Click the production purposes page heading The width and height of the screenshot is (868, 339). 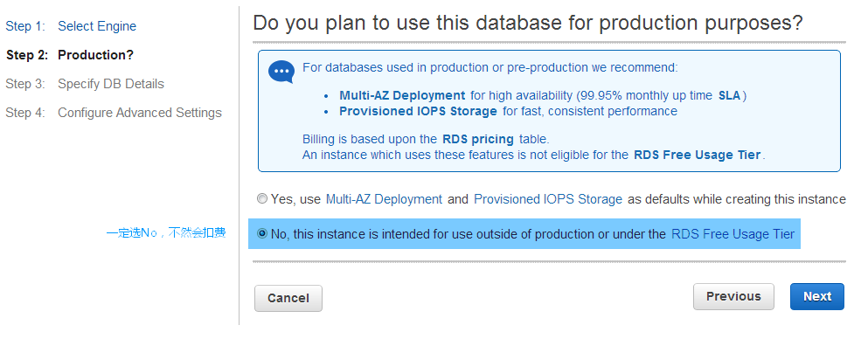528,24
